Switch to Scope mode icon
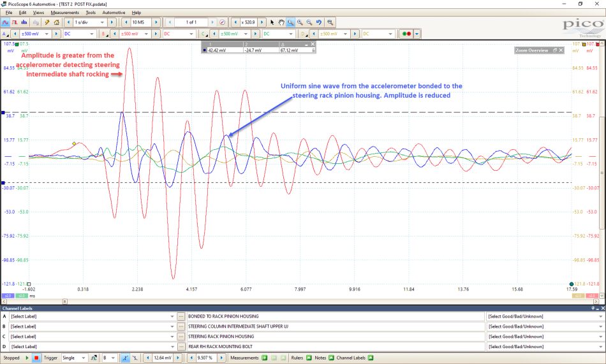This screenshot has width=606, height=364. click(x=5, y=22)
